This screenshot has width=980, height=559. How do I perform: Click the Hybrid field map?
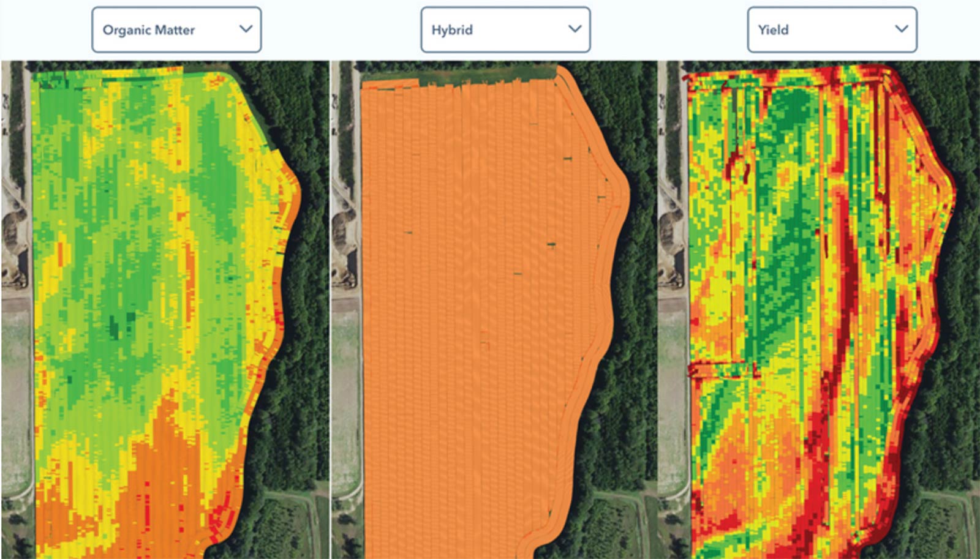pyautogui.click(x=494, y=309)
